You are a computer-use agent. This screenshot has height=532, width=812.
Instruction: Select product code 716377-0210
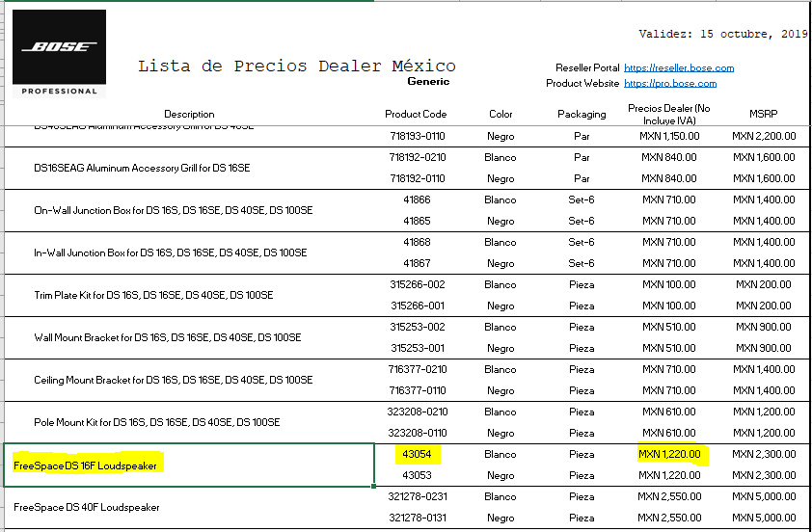[x=418, y=369]
